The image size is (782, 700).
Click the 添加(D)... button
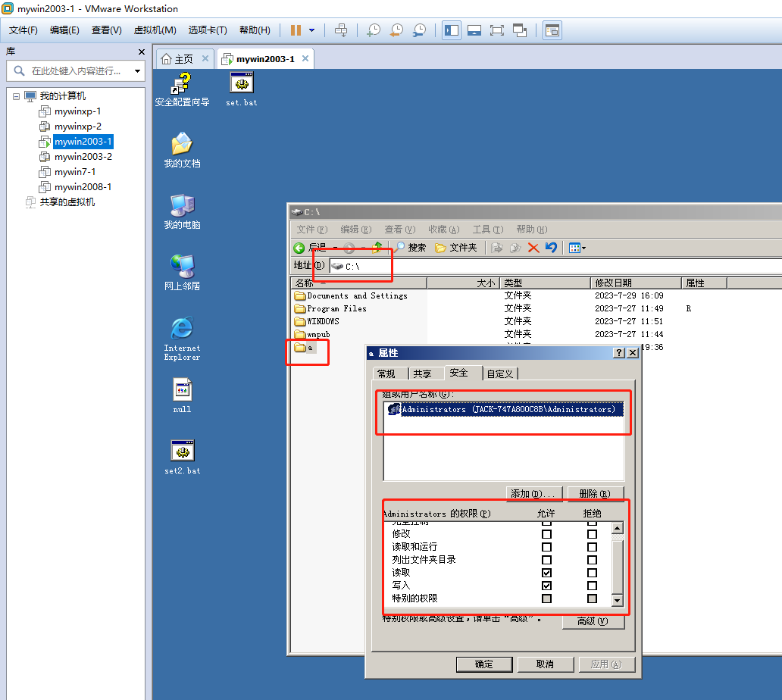coord(533,494)
